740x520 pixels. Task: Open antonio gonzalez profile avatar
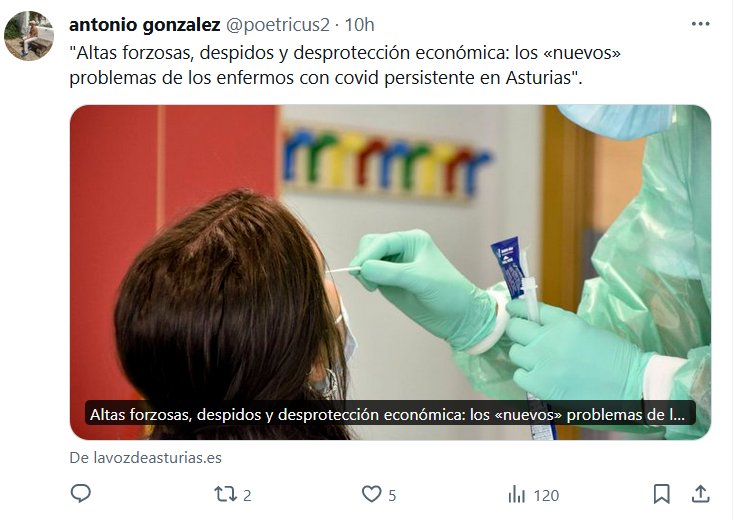[x=29, y=36]
